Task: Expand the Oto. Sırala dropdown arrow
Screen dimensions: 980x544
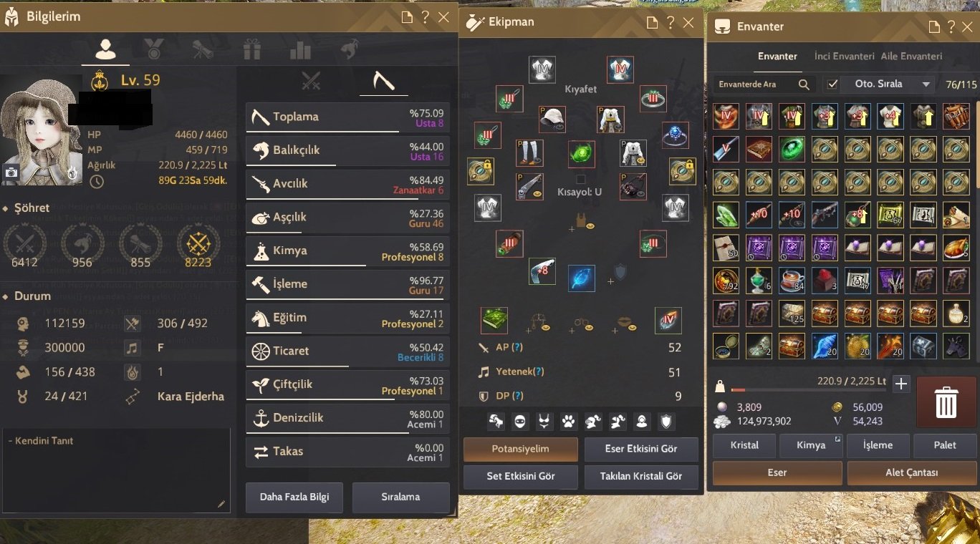Action: (926, 84)
